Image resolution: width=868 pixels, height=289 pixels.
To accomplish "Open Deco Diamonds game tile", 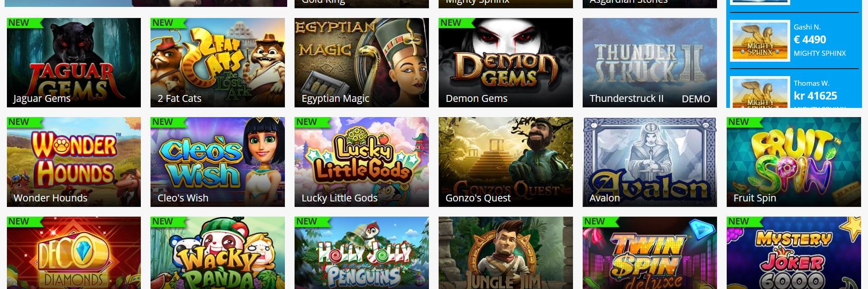I will [x=74, y=253].
